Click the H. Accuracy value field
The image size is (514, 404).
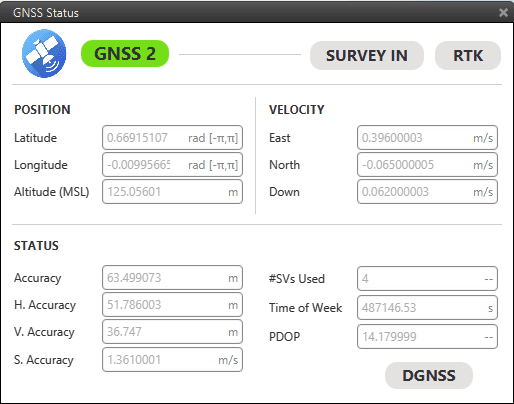tap(172, 305)
